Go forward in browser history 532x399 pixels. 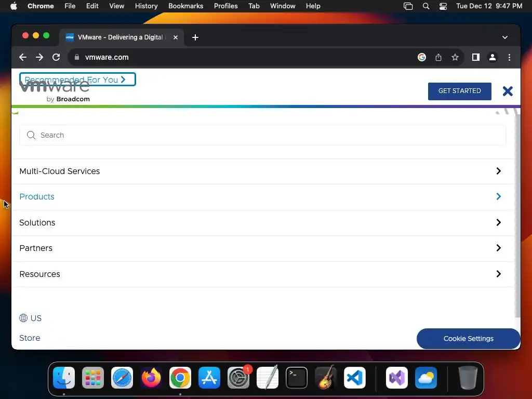point(39,57)
